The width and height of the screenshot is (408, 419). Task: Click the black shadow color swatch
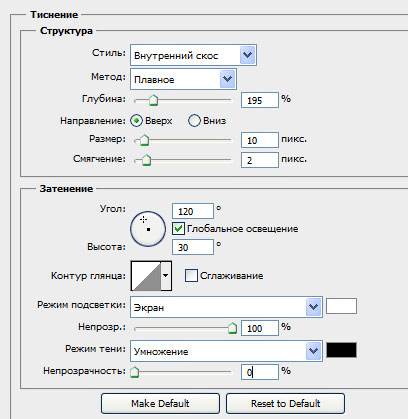(341, 350)
